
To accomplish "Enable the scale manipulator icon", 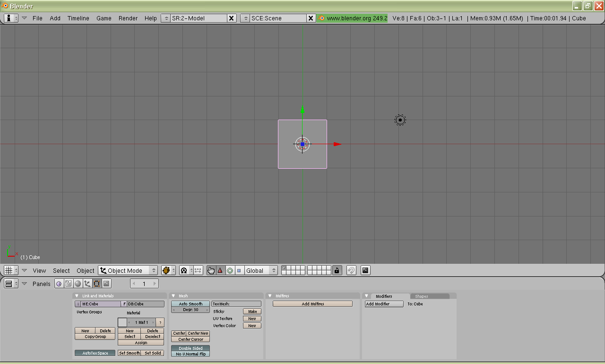I will coord(239,270).
